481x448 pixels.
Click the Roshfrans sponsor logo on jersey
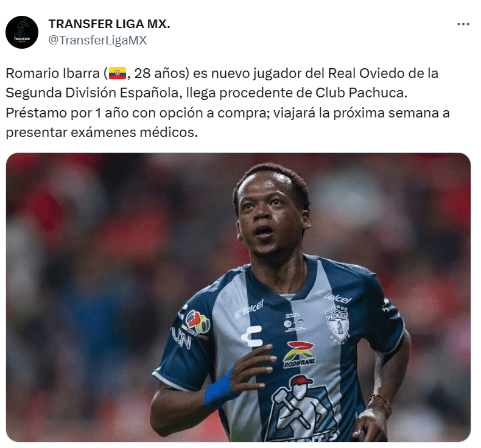tap(299, 355)
